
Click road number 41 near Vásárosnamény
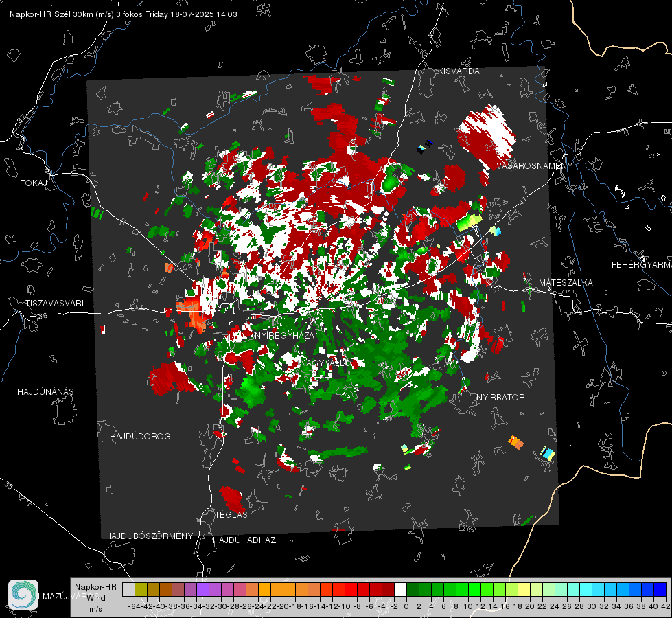tap(522, 201)
